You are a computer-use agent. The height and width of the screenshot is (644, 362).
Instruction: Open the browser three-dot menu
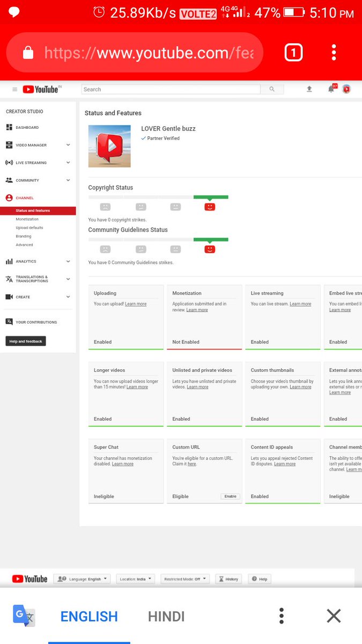334,53
